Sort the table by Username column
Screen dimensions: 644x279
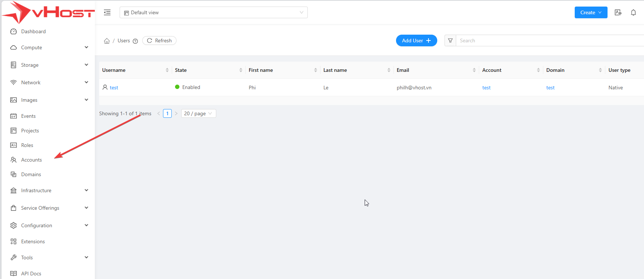167,70
